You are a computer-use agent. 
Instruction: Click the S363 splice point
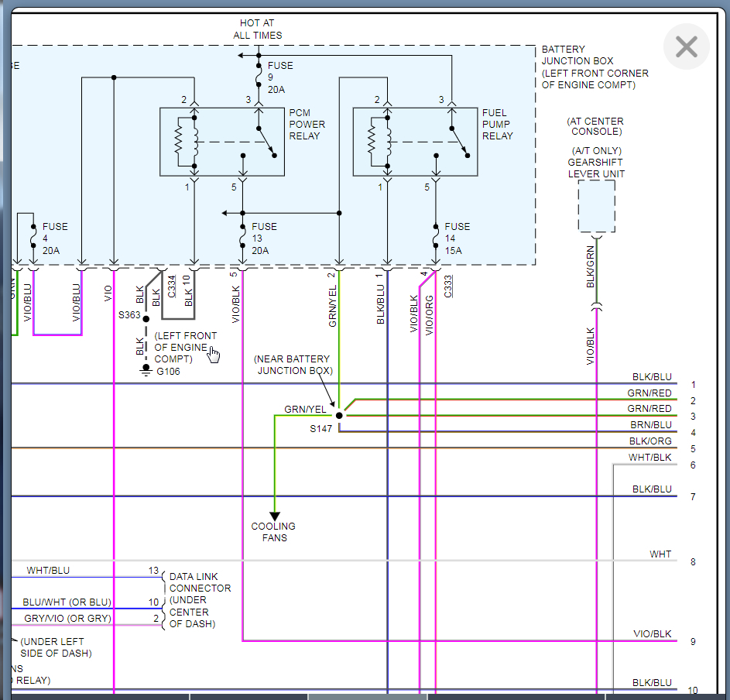coord(146,318)
